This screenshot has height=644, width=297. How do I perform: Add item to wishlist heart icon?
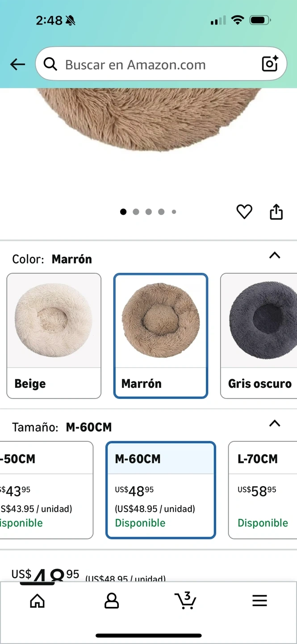click(x=244, y=212)
